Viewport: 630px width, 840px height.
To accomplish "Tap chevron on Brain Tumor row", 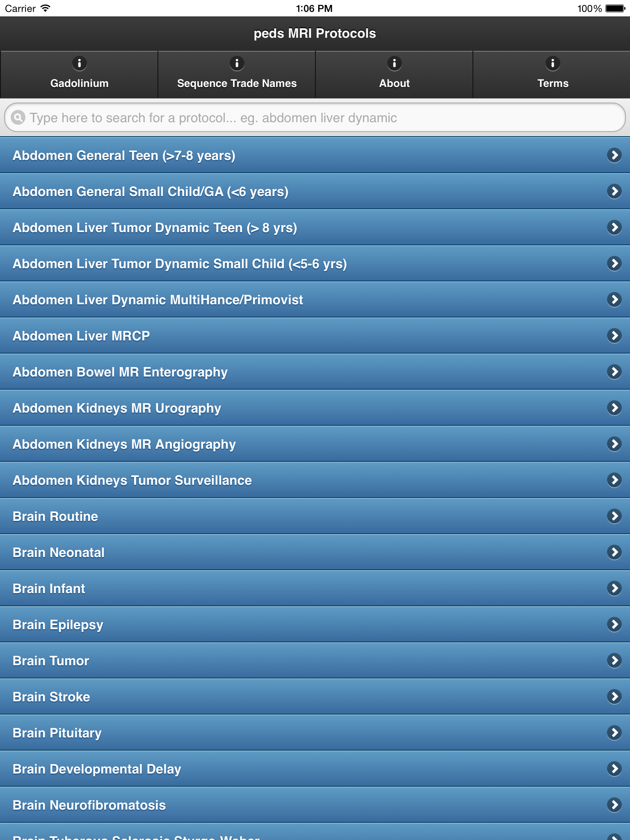I will click(614, 660).
